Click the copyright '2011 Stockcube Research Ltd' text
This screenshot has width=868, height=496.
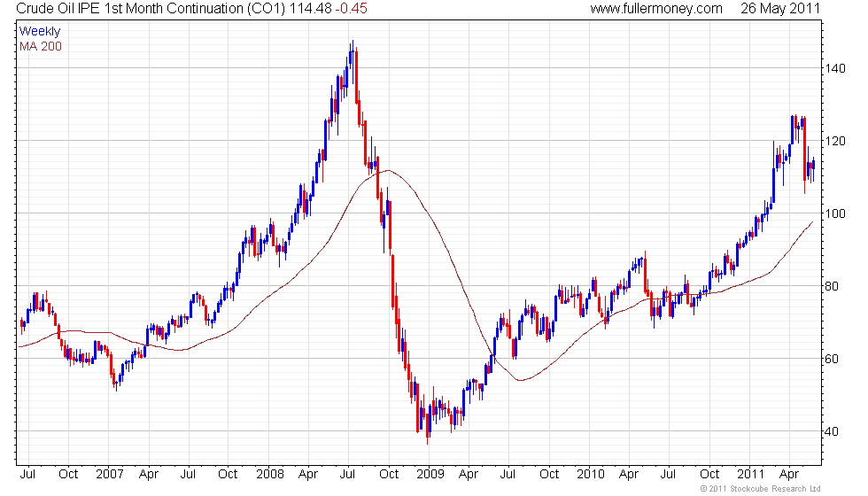tap(761, 489)
